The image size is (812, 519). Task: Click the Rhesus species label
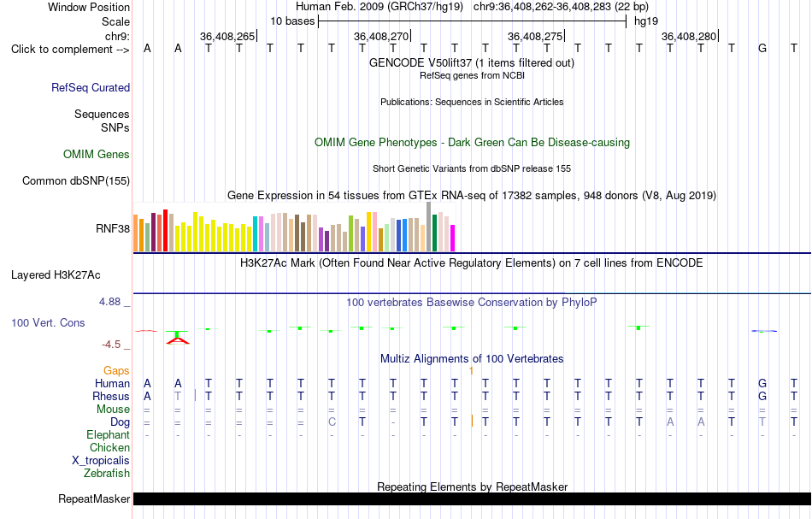pyautogui.click(x=111, y=396)
